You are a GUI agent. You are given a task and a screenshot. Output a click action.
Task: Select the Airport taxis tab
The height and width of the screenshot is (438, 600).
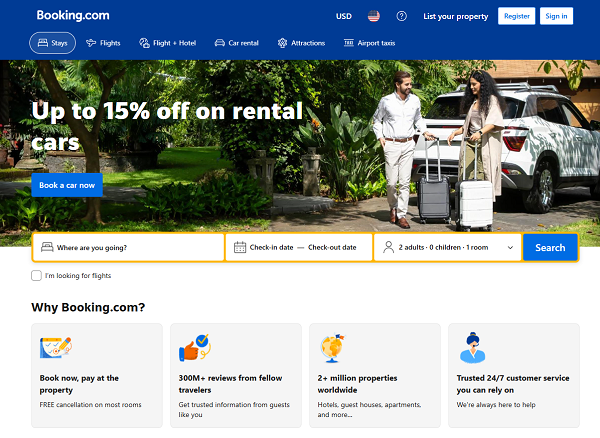[369, 43]
